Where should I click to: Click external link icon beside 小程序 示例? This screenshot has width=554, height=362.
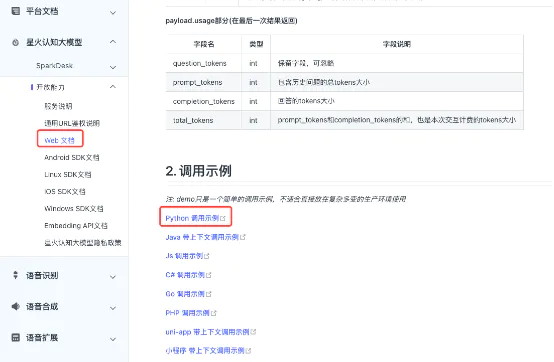[248, 351]
